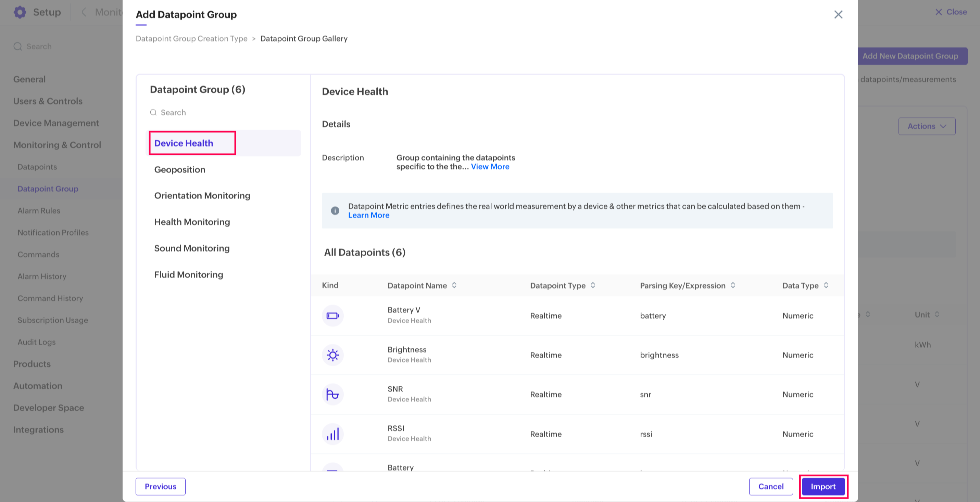Open Fluid Monitoring group
Viewport: 980px width, 502px height.
pos(188,274)
